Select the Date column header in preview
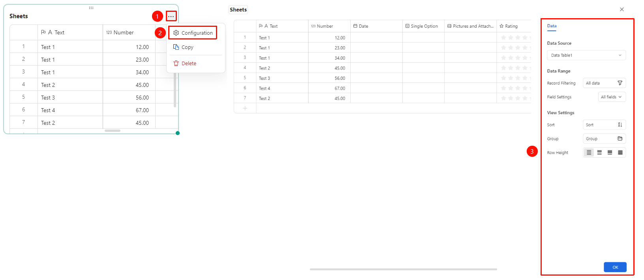644x280 pixels. pyautogui.click(x=376, y=26)
